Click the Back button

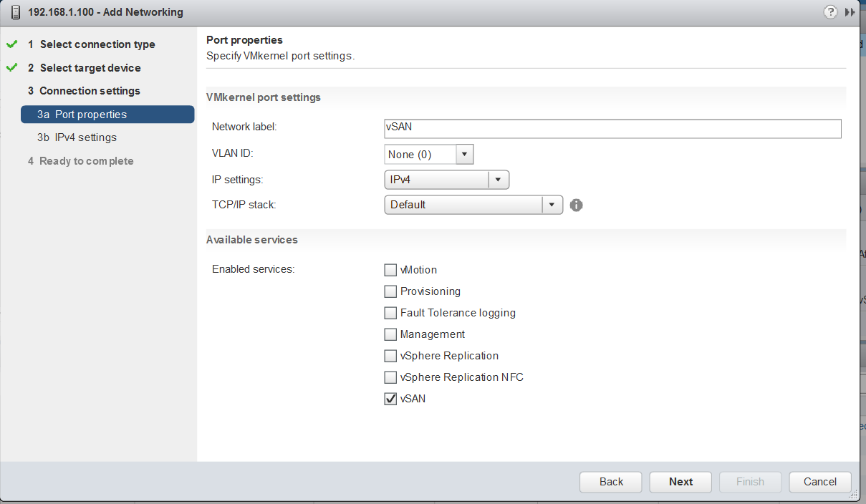click(x=611, y=482)
